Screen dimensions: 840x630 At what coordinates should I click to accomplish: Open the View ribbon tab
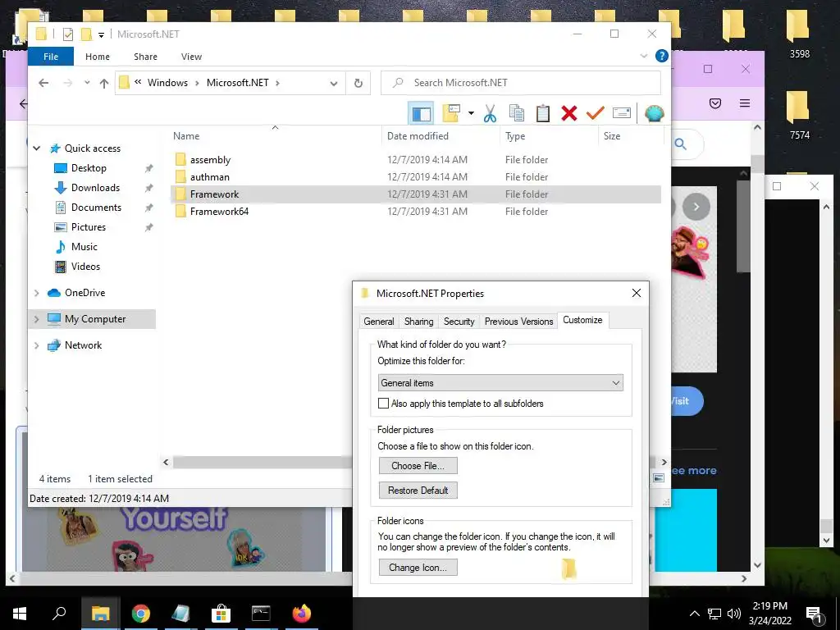(x=191, y=57)
